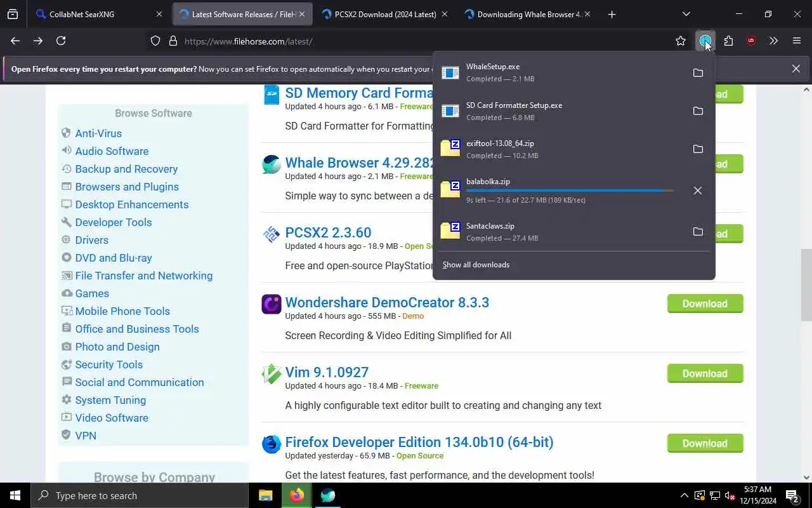Screen dimensions: 812x508
Task: Open File Explorer from the taskbar
Action: point(265,495)
